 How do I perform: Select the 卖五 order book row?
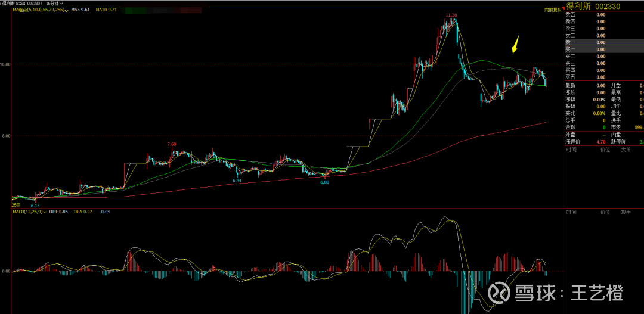click(x=604, y=14)
